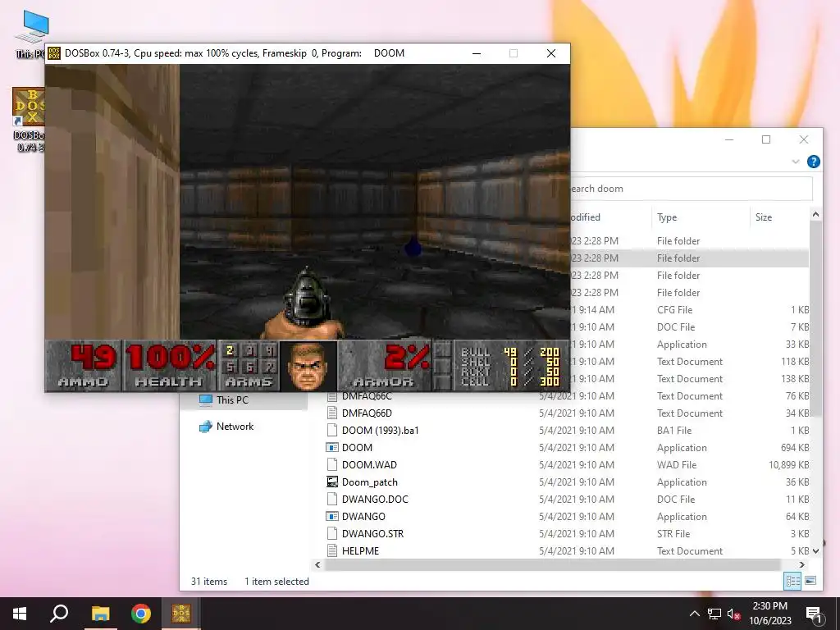The width and height of the screenshot is (840, 630).
Task: Click the blue potion in DOOM scene
Action: click(x=413, y=246)
